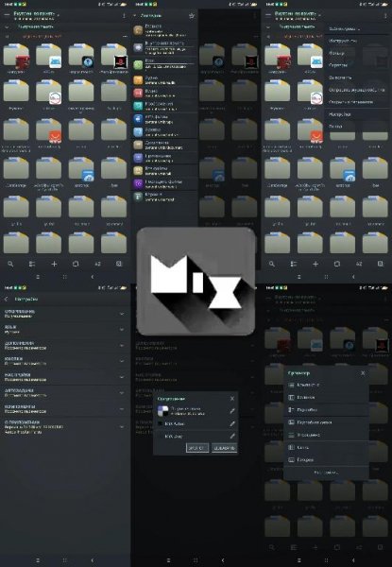
Task: Select the teal-icon bookmark in the drawer
Action: 164,106
